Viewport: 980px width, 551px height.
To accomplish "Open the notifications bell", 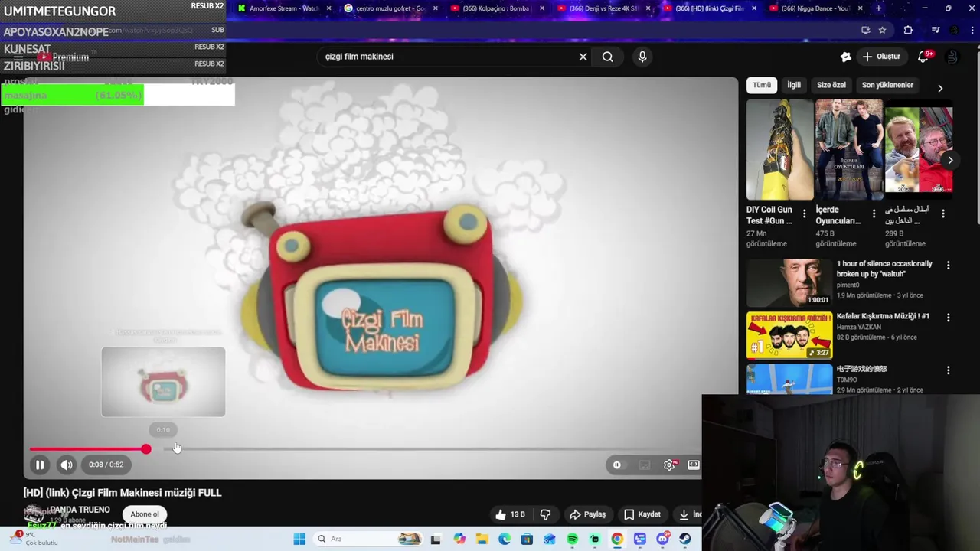I will click(923, 57).
